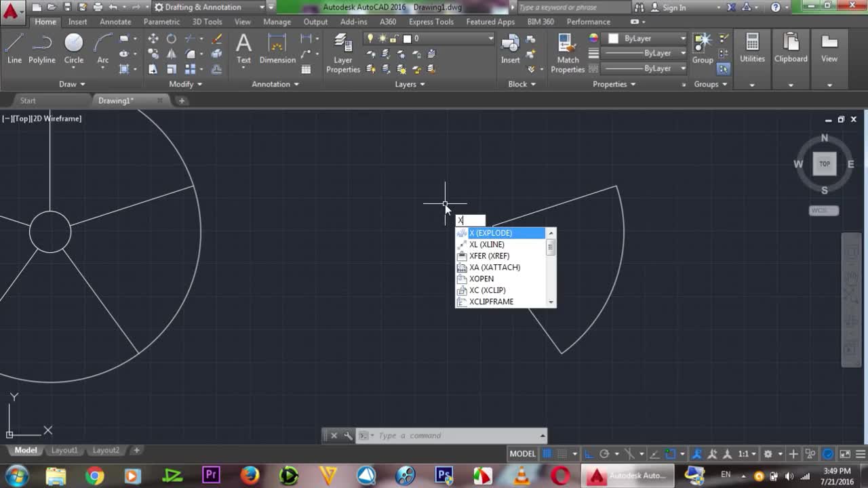Open the Drafting & Annotation workspace dropdown
The width and height of the screenshot is (868, 488).
[262, 7]
